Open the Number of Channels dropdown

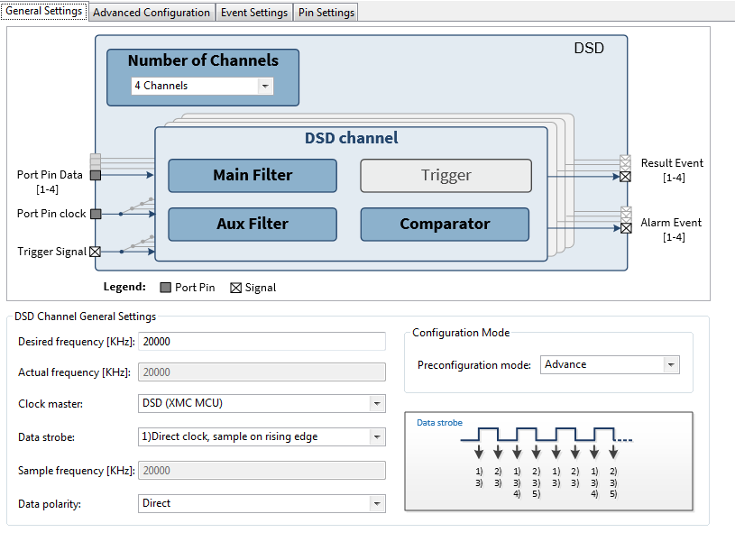264,86
